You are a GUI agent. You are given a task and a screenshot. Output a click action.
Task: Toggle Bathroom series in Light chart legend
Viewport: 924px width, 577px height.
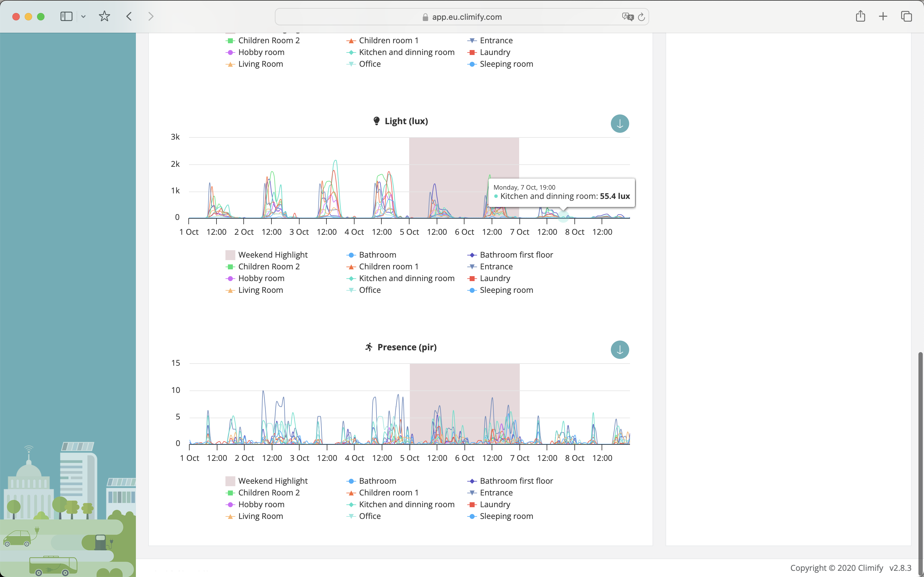tap(371, 255)
